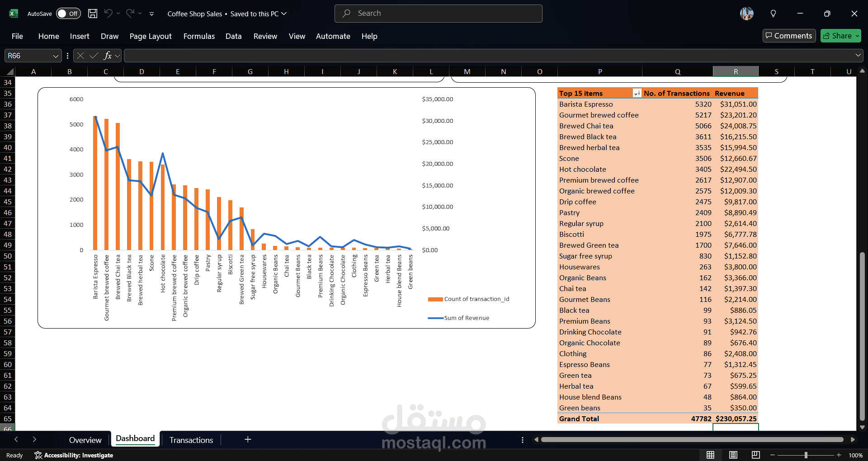Image resolution: width=868 pixels, height=461 pixels.
Task: Open the Insert ribbon tab
Action: coord(80,36)
